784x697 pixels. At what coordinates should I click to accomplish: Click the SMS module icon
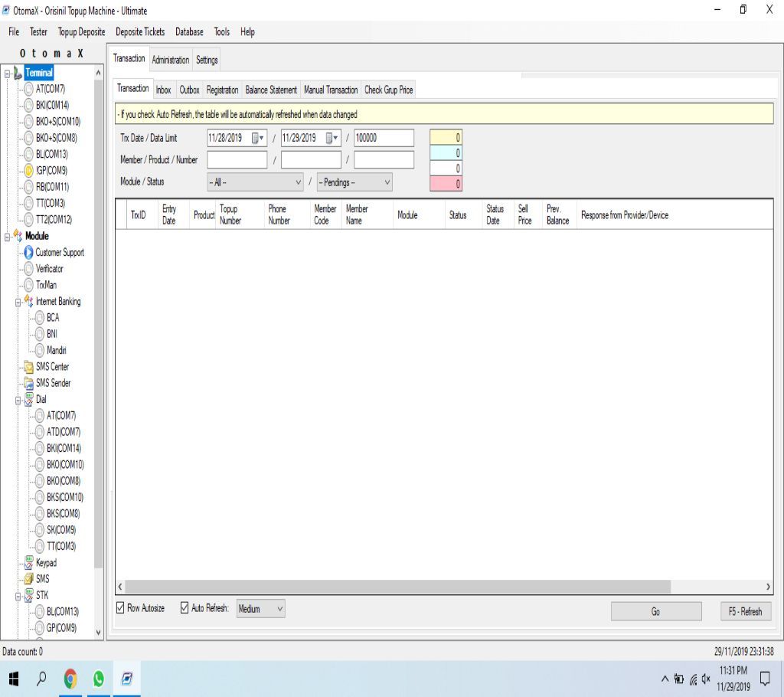(29, 579)
